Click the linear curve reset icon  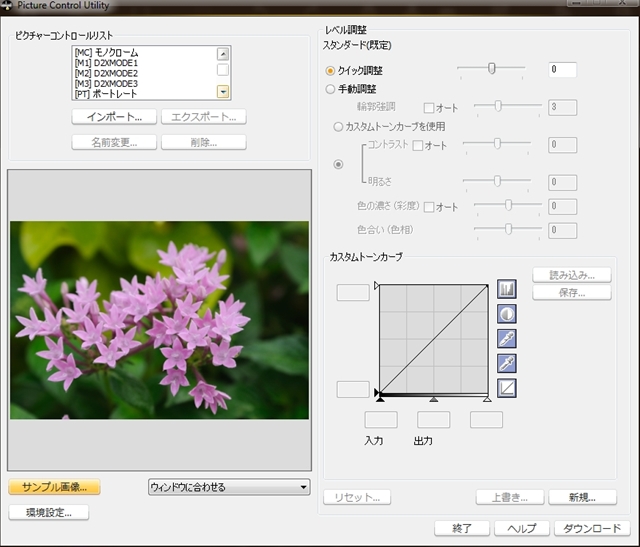506,386
